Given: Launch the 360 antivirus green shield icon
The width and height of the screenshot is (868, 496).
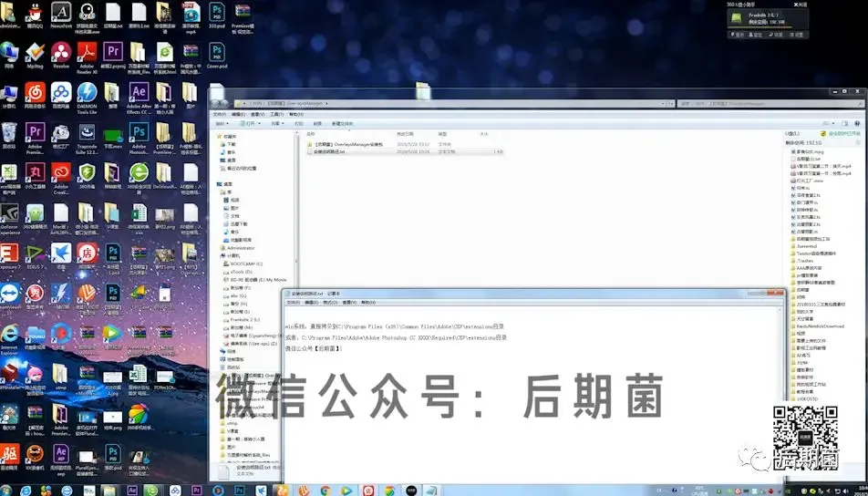Looking at the screenshot, I should [87, 174].
